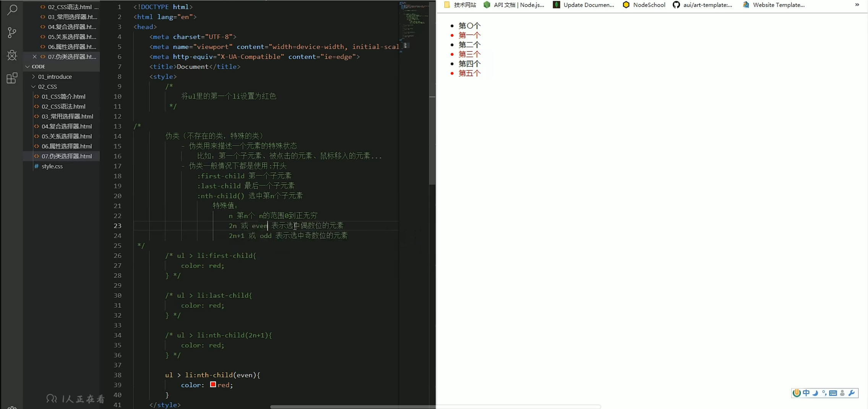Open 05.关系选择器.html in explorer tree
Screen dimensions: 868x409
coord(61,136)
